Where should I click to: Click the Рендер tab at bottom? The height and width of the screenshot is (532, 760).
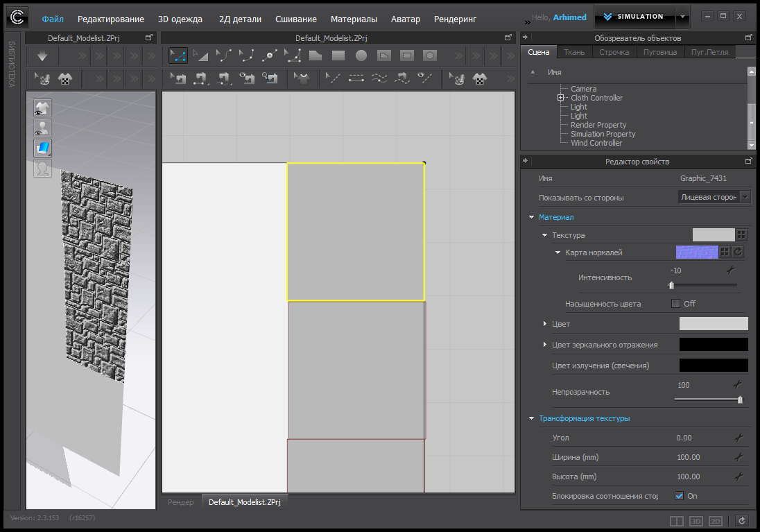[x=181, y=501]
